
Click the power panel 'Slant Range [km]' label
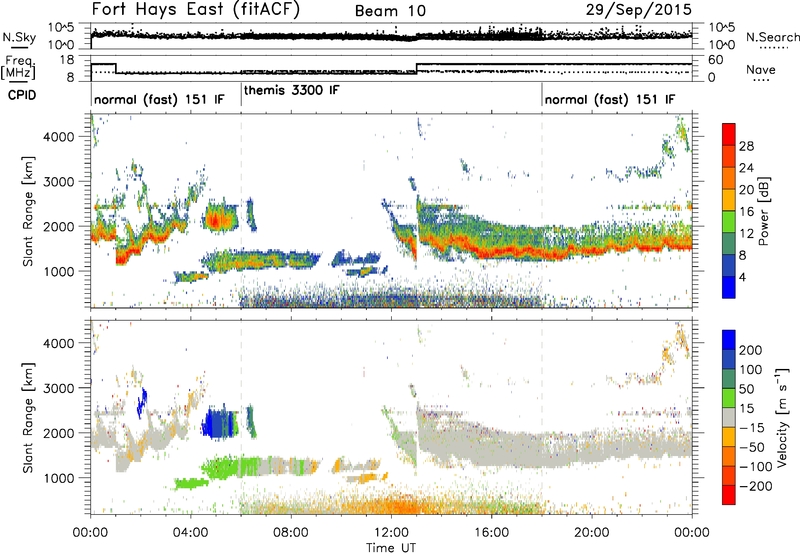click(28, 211)
